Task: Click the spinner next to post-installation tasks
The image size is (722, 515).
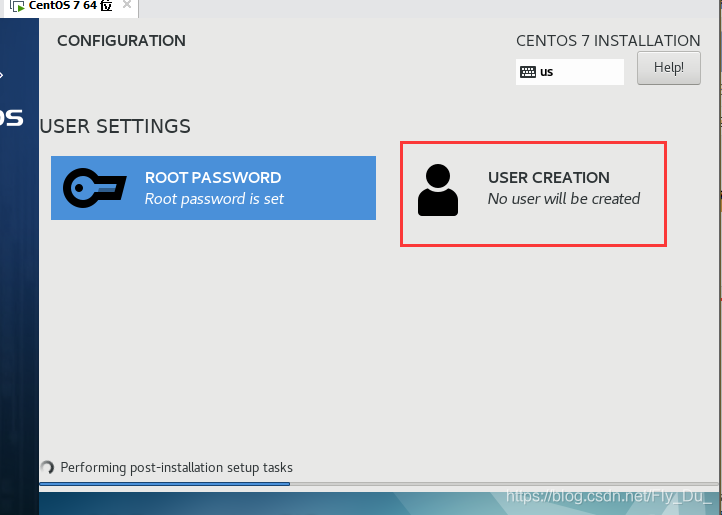Action: click(x=47, y=468)
